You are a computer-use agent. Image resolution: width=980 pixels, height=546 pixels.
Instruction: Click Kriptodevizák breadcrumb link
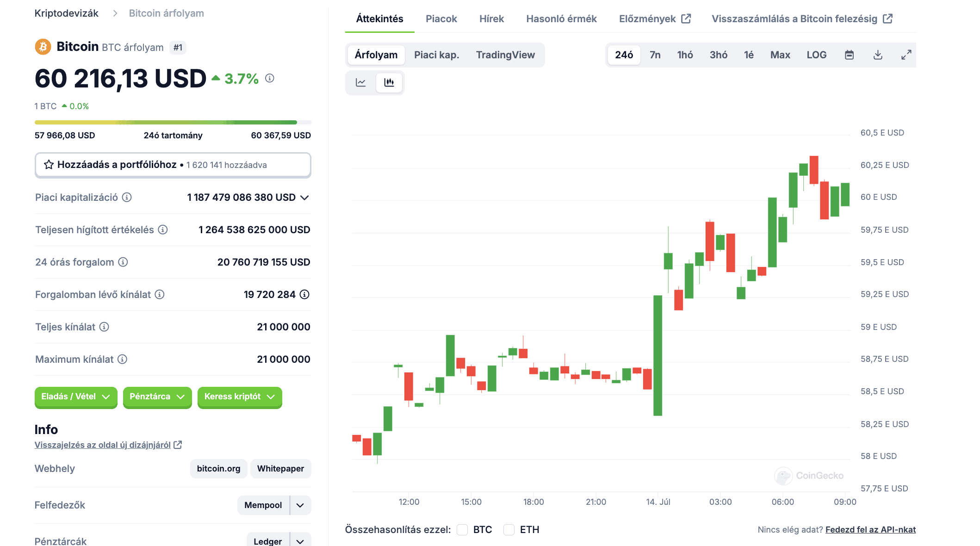pos(66,13)
